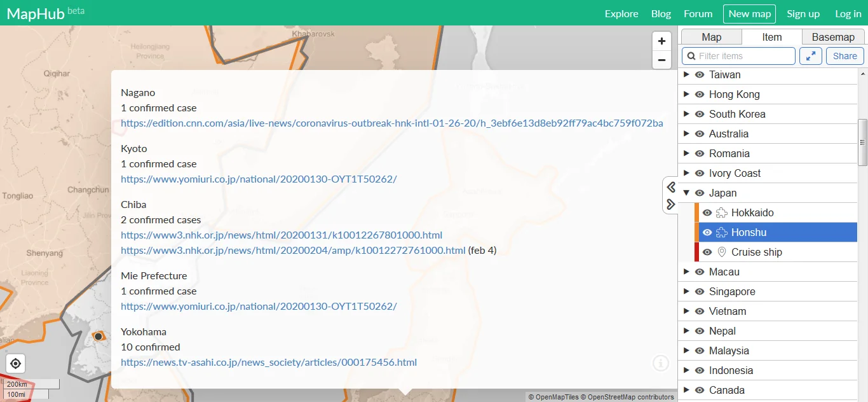This screenshot has height=402, width=868.
Task: Toggle visibility of Nepal group
Action: click(700, 331)
